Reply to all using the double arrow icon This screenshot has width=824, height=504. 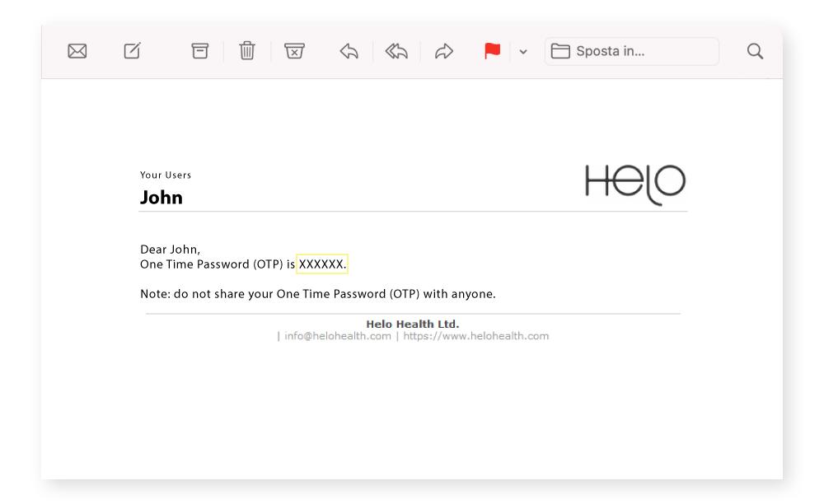[397, 51]
